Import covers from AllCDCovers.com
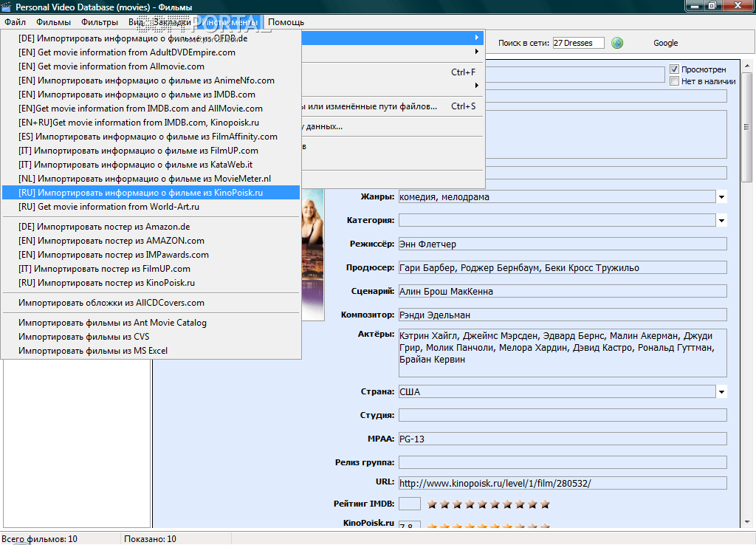 coord(151,303)
